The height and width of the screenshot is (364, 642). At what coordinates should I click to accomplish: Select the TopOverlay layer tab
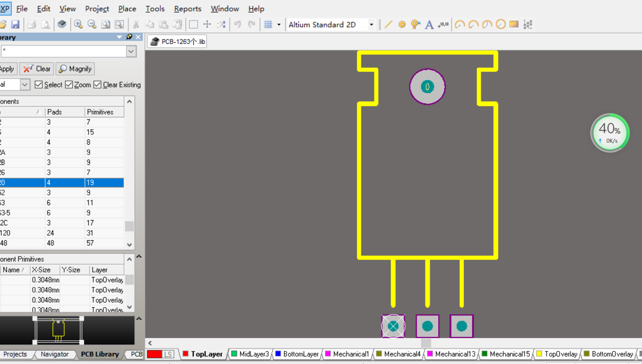pyautogui.click(x=557, y=354)
